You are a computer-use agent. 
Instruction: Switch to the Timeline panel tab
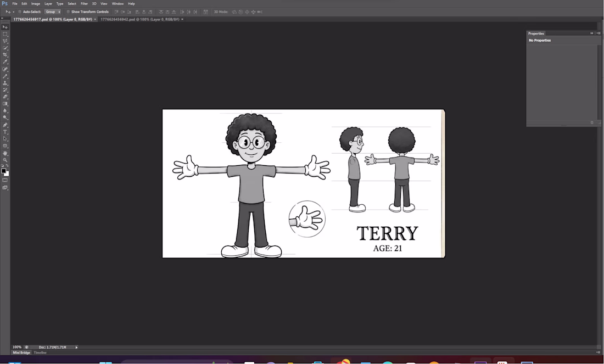point(40,352)
